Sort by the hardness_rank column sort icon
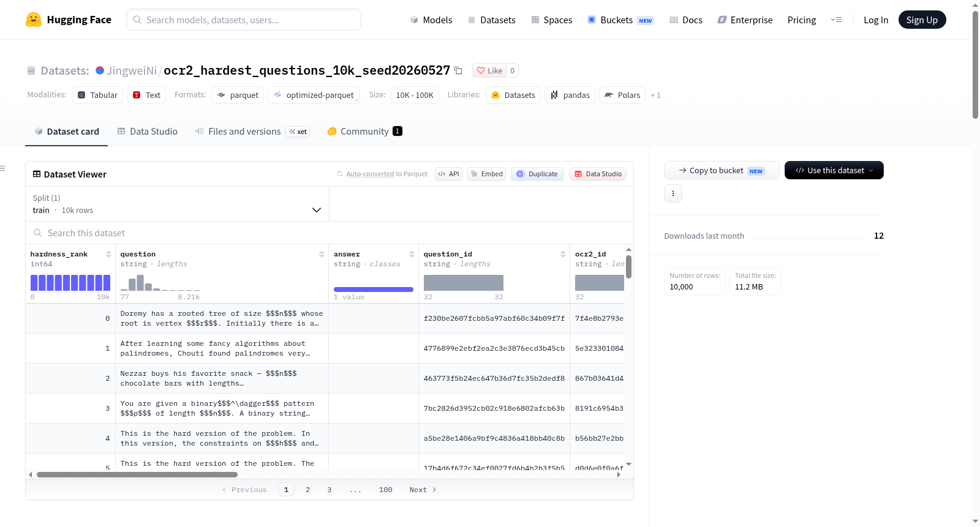Image resolution: width=980 pixels, height=527 pixels. (x=108, y=254)
